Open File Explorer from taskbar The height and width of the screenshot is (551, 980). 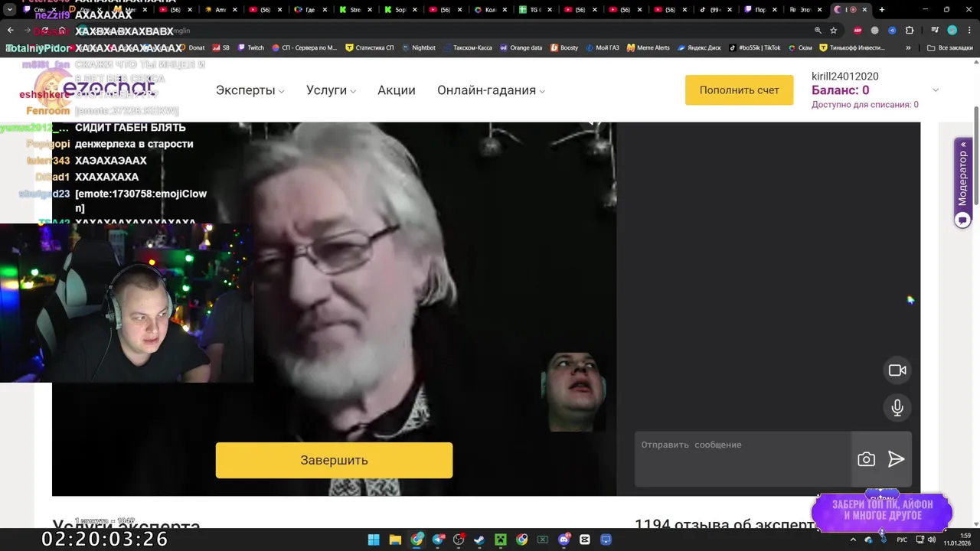point(395,540)
